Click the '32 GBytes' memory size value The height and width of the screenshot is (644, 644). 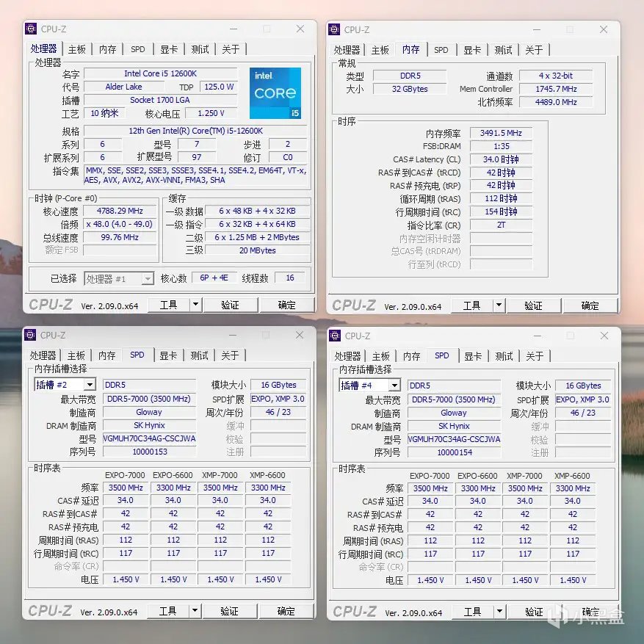click(x=410, y=89)
